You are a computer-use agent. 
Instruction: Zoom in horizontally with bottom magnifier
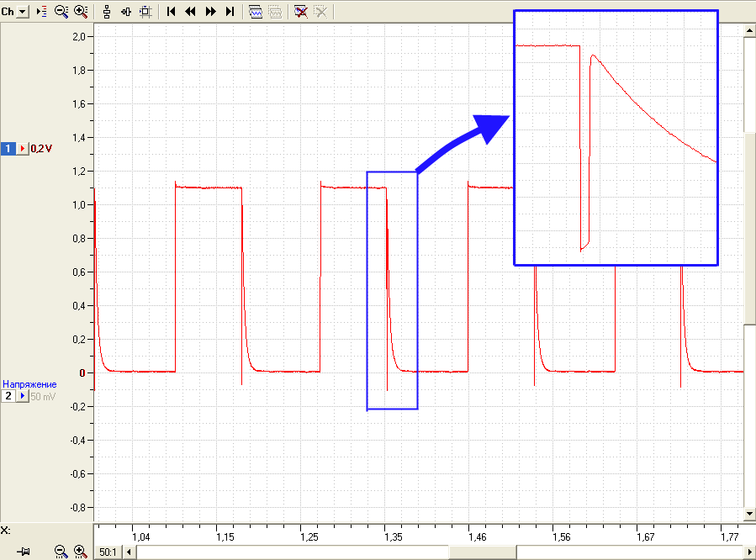(x=81, y=552)
